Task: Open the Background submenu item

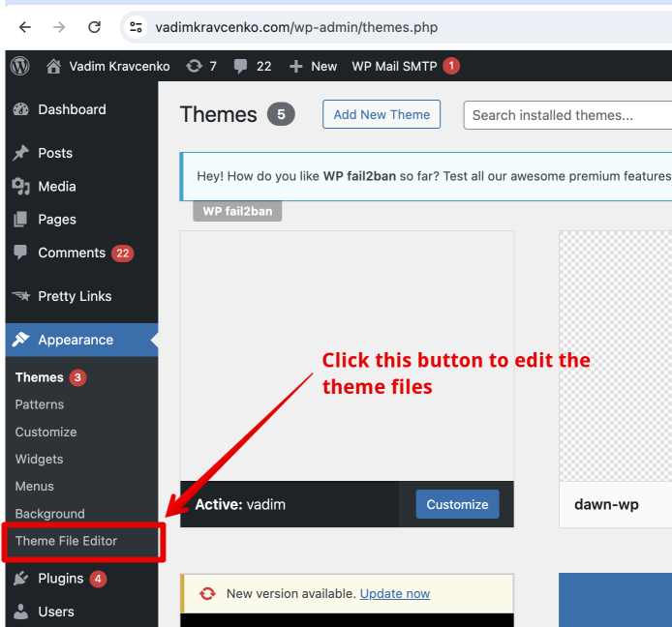Action: [49, 514]
